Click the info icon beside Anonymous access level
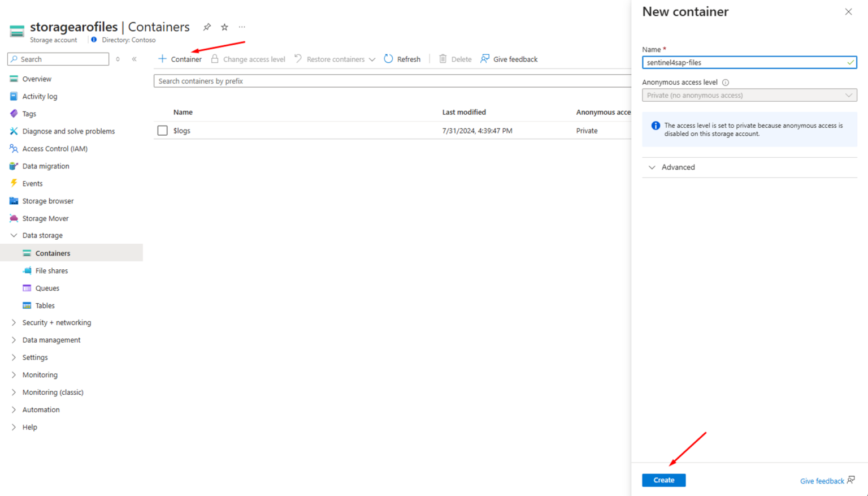 [x=726, y=83]
